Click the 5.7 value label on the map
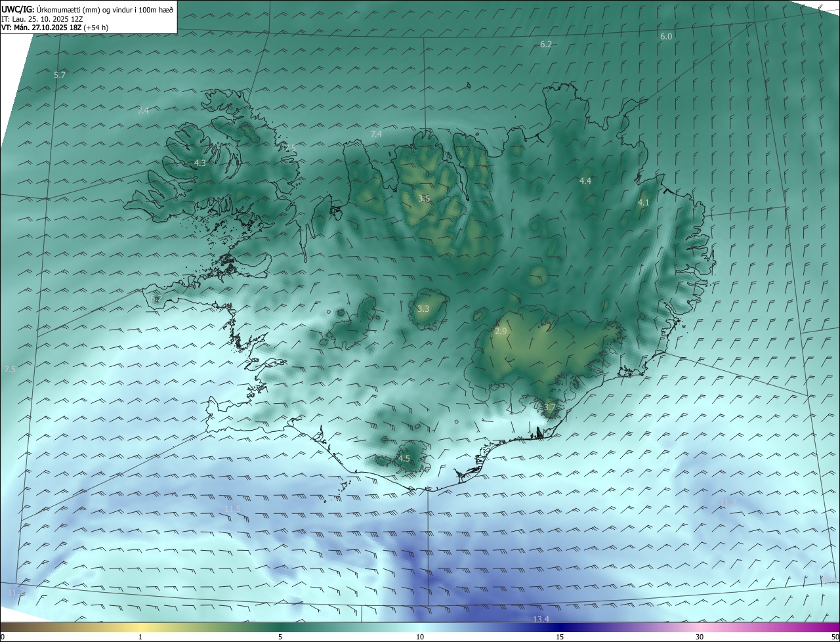 [60, 75]
